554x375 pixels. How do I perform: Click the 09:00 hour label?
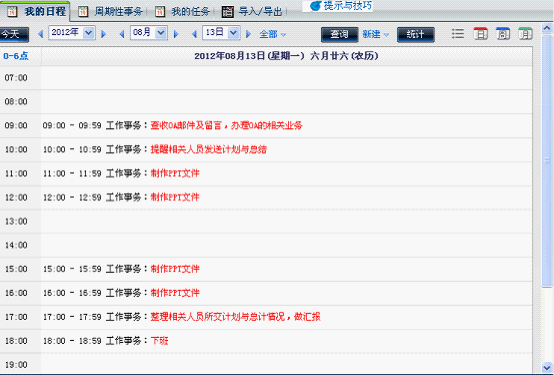16,125
